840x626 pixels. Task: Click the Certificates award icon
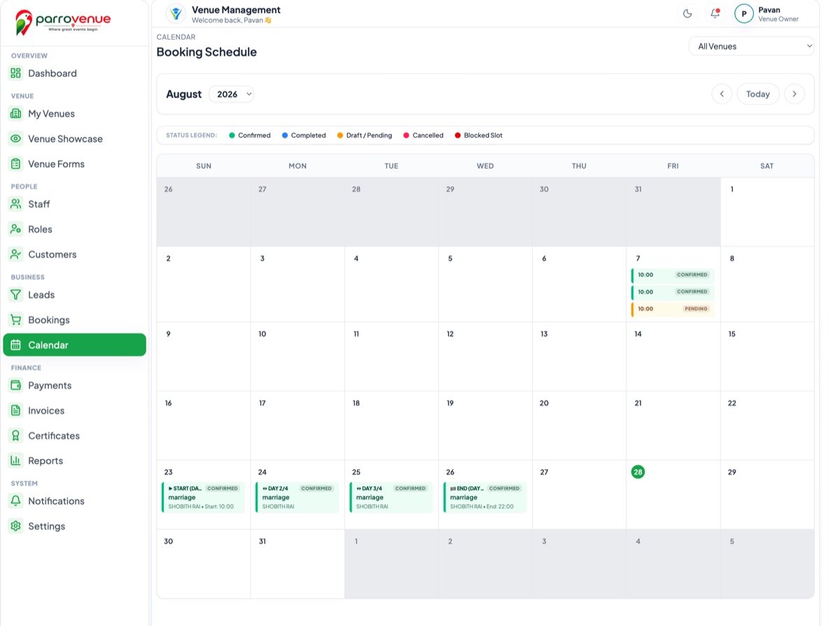point(15,436)
